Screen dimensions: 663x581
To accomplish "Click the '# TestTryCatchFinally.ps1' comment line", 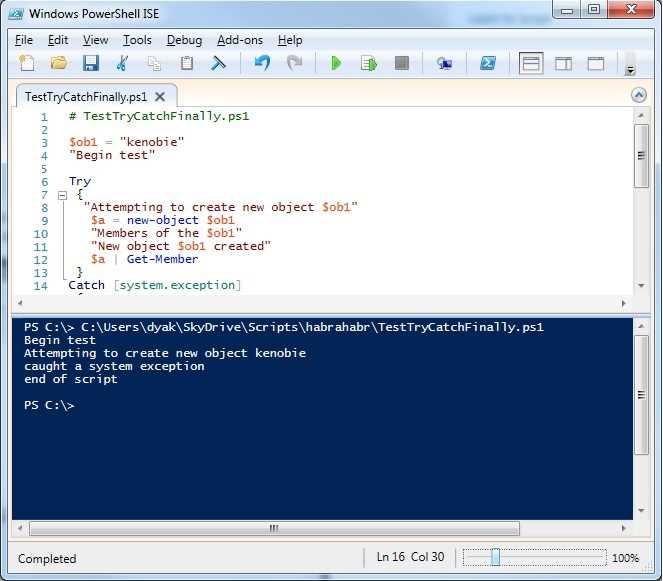I will tap(159, 116).
